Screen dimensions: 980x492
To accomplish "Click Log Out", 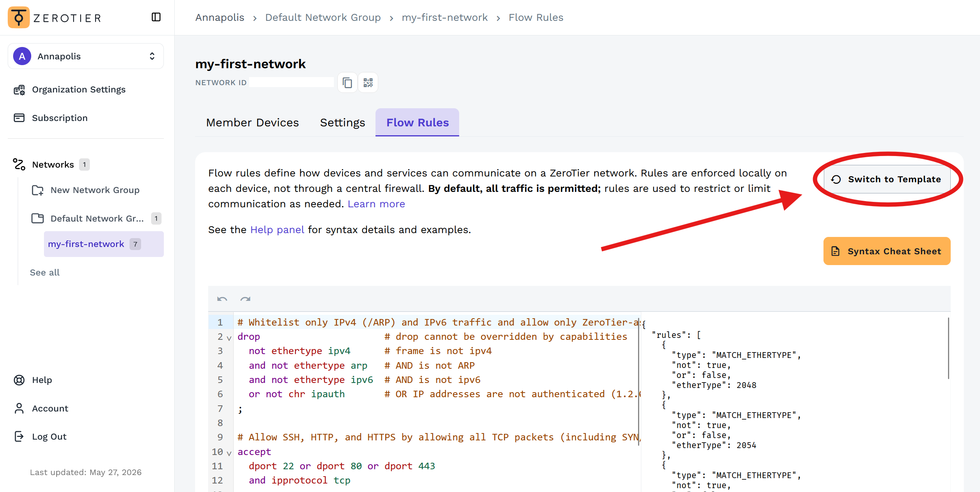I will tap(49, 437).
